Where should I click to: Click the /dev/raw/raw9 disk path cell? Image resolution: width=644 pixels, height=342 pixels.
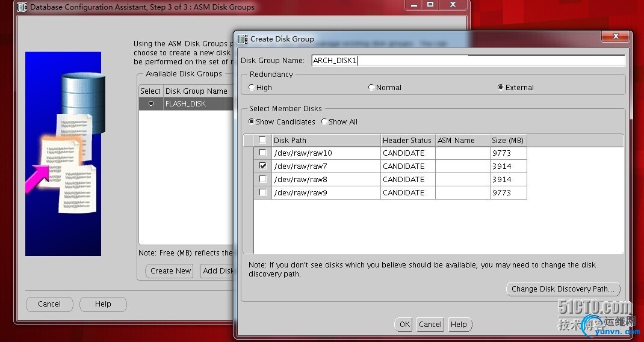click(x=326, y=192)
